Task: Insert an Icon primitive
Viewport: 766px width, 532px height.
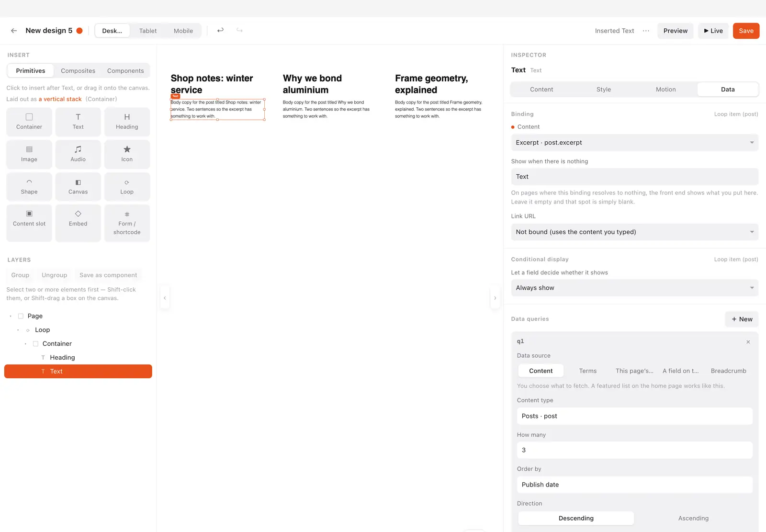Action: click(127, 154)
